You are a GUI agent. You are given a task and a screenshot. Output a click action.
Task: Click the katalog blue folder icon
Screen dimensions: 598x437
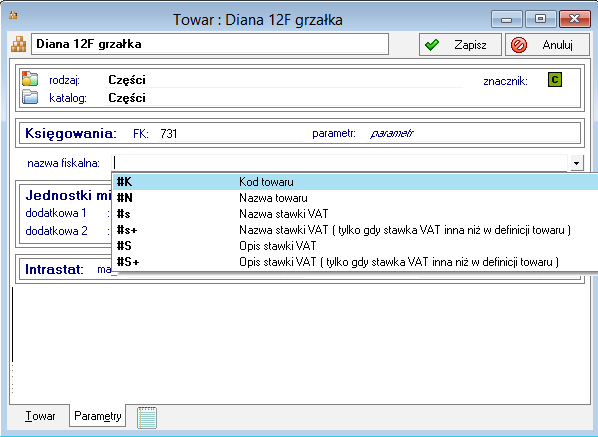(30, 97)
